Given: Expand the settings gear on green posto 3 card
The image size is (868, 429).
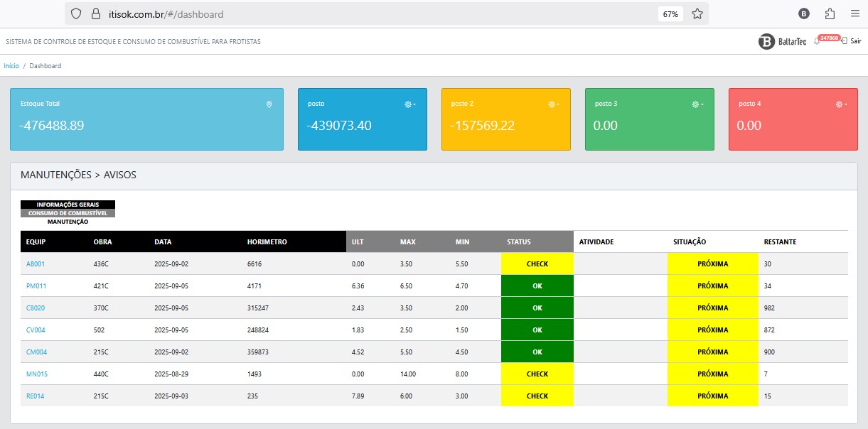Looking at the screenshot, I should 697,104.
